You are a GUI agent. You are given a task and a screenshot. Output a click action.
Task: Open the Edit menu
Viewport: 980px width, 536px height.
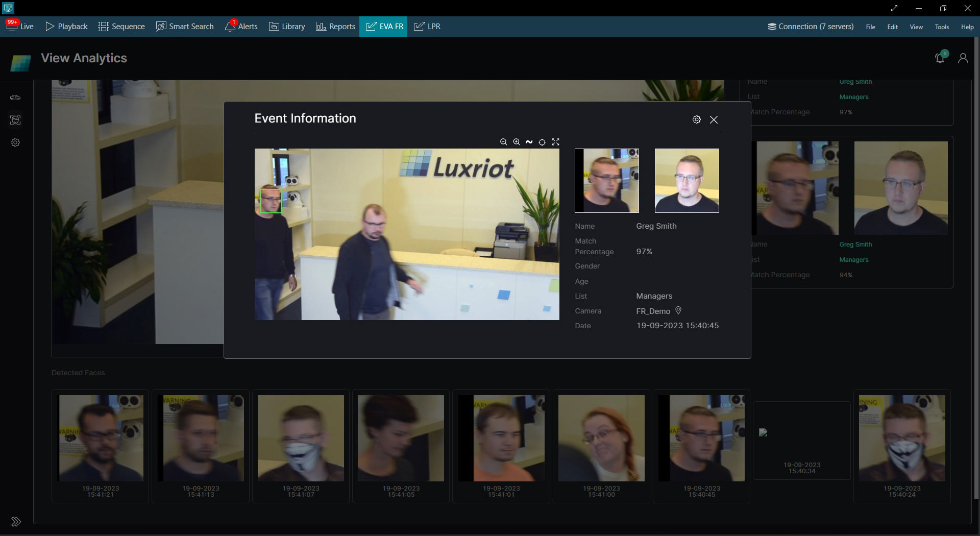893,27
